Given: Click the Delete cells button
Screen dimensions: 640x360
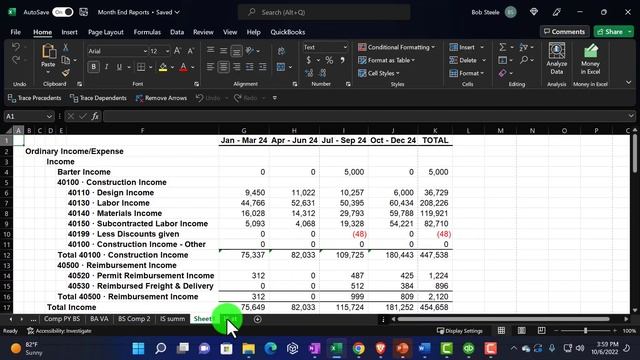Looking at the screenshot, I should coord(463,60).
